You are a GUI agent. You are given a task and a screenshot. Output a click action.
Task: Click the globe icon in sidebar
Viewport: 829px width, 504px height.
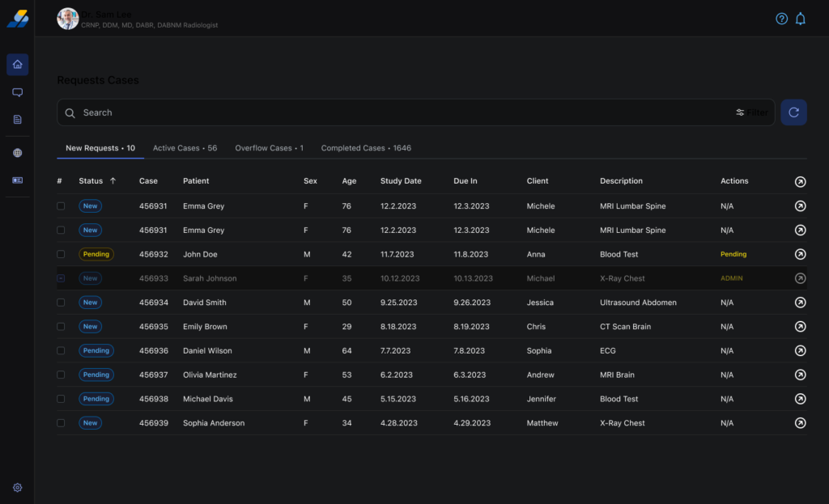click(x=17, y=153)
